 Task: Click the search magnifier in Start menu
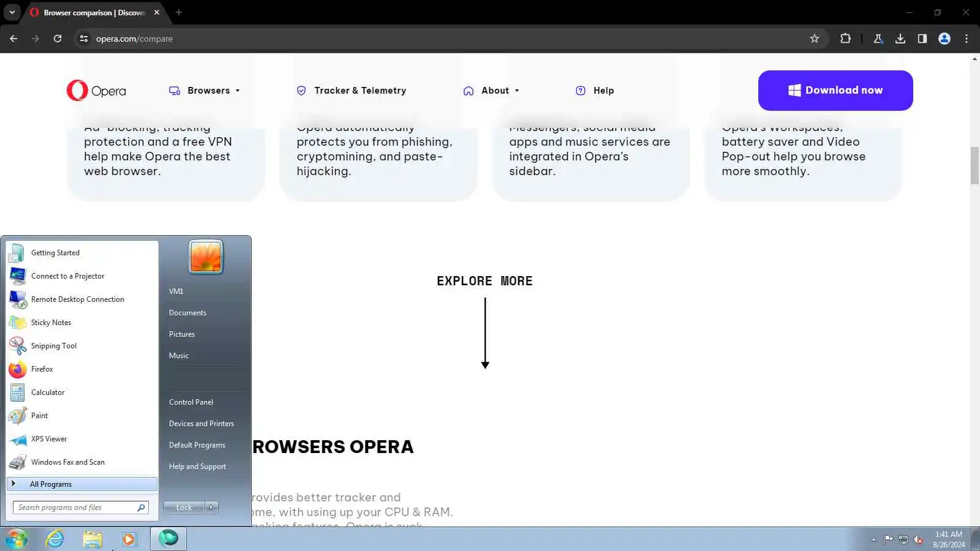141,508
